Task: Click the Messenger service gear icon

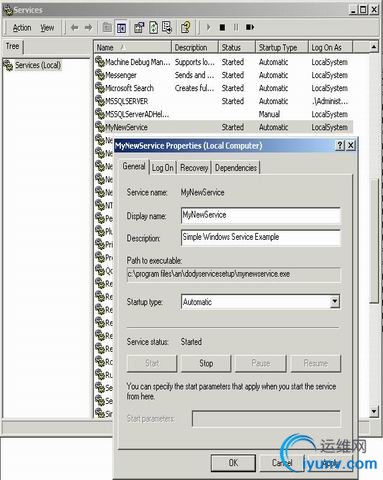Action: [x=100, y=75]
